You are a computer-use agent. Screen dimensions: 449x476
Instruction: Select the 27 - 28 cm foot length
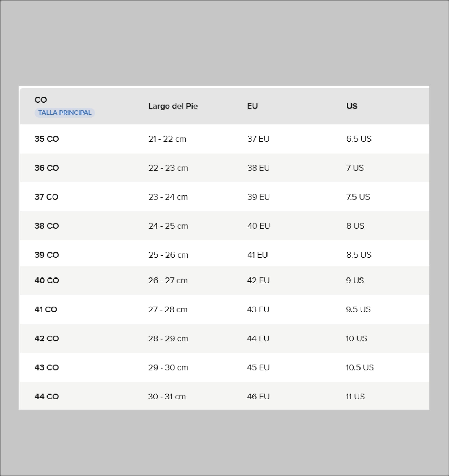pyautogui.click(x=168, y=309)
